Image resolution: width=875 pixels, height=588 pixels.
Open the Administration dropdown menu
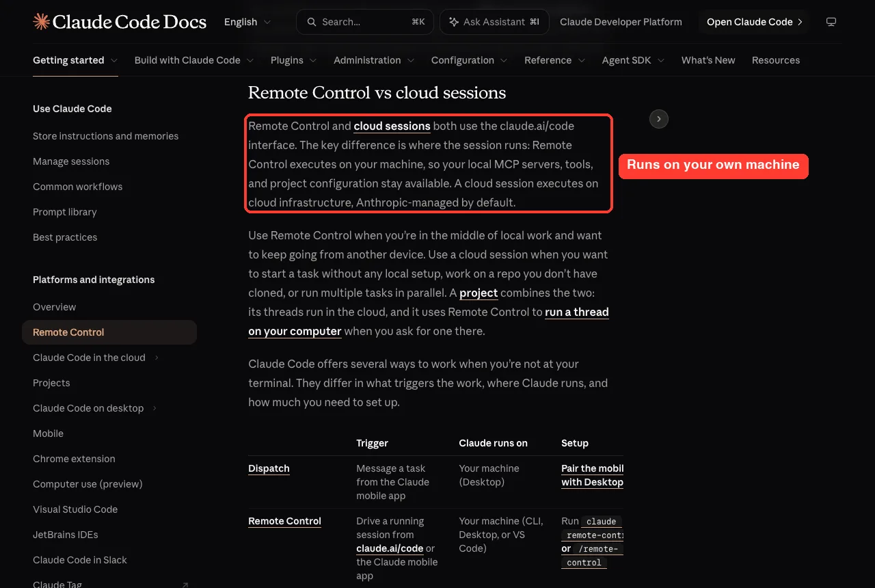coord(374,60)
